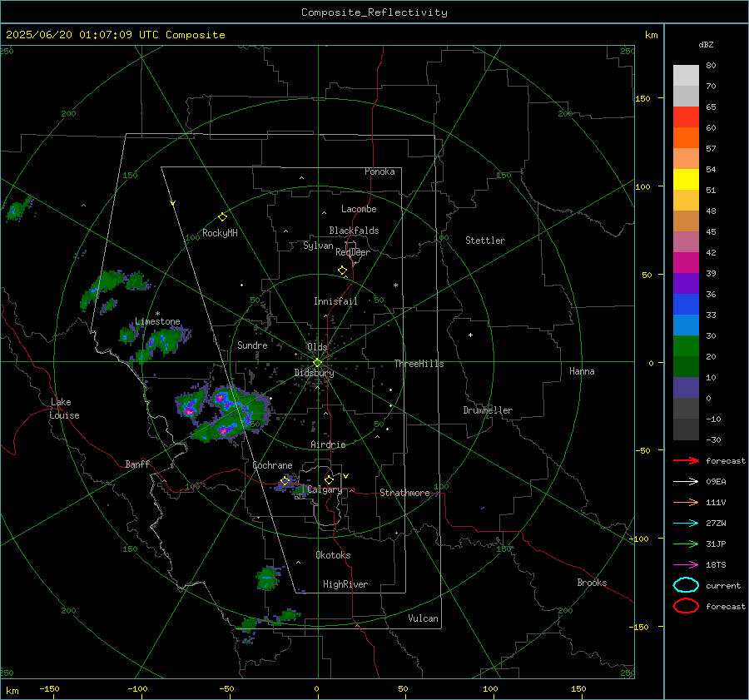The width and height of the screenshot is (749, 700).
Task: Click yellow diamond marker above Calgary label
Action: (329, 479)
